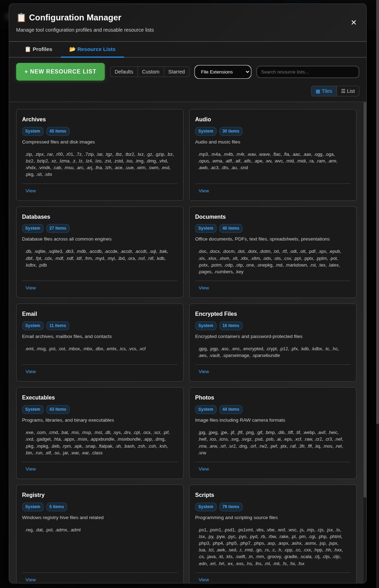Click the Photos card title
The height and width of the screenshot is (588, 379).
tap(205, 397)
